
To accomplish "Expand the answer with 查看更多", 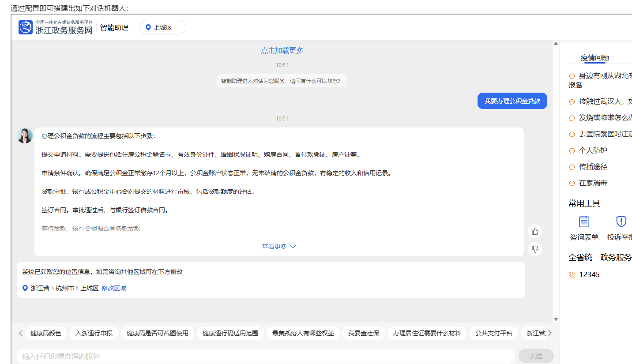I will [x=278, y=247].
